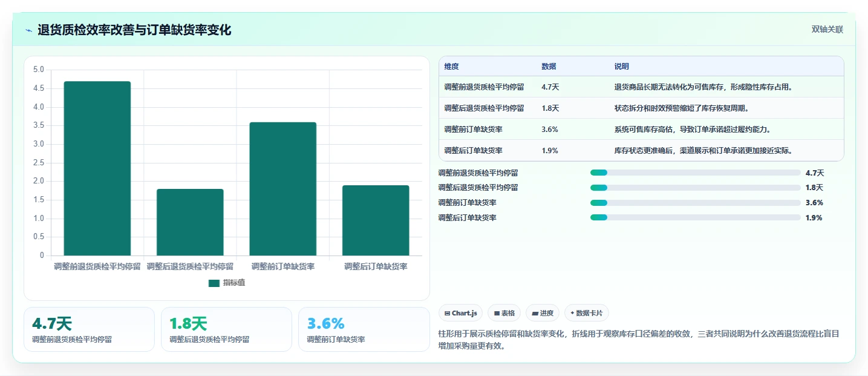Click the 进度 chip icon

point(535,314)
